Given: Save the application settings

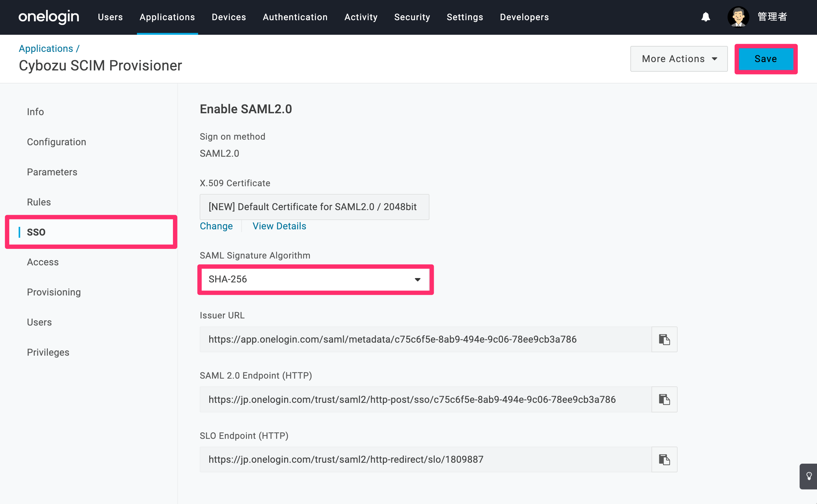Looking at the screenshot, I should tap(766, 59).
